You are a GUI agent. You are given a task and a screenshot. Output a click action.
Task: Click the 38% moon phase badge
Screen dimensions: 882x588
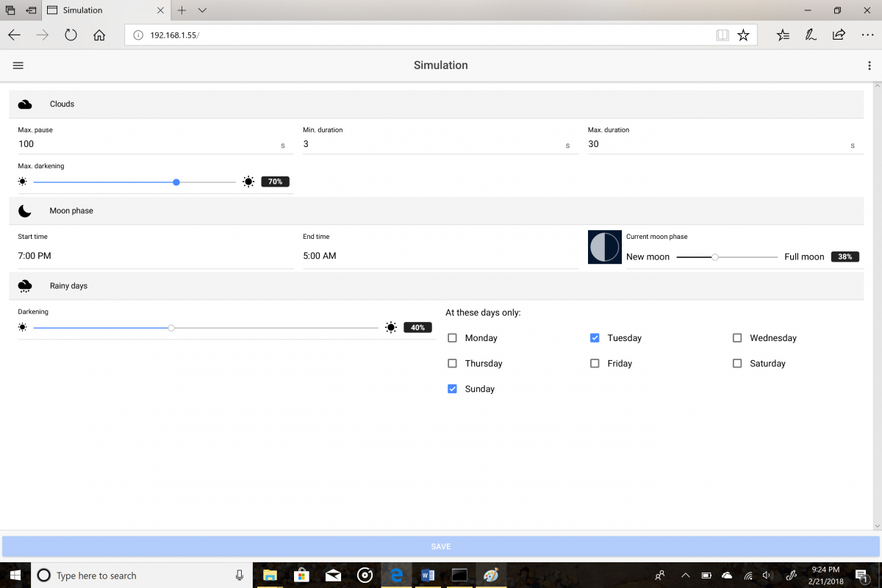pos(845,257)
